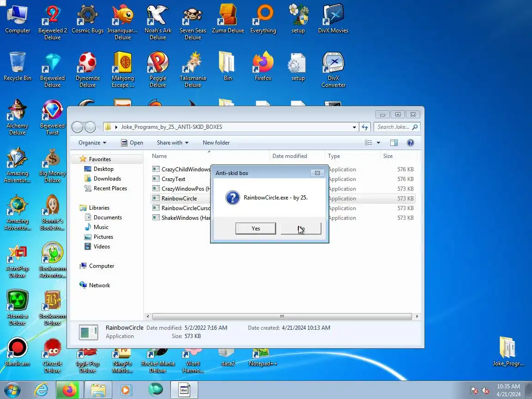
Task: Open the Start menu
Action: 12,390
